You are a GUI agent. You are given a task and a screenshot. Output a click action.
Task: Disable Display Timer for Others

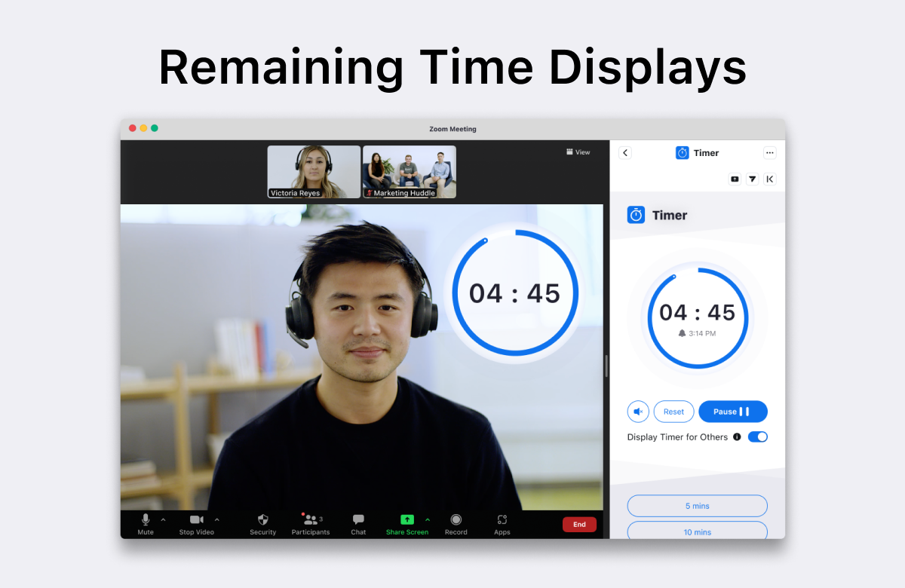tap(758, 436)
